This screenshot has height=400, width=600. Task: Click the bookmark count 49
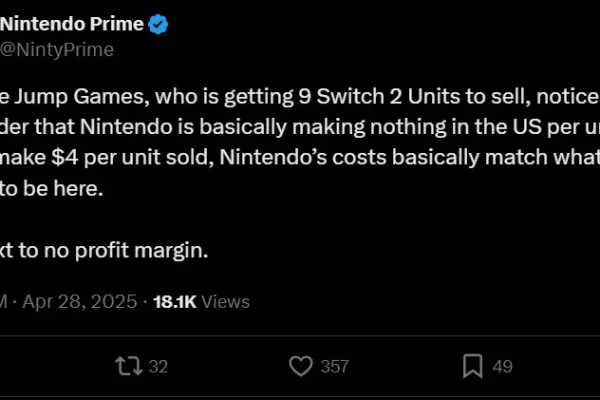coord(502,367)
